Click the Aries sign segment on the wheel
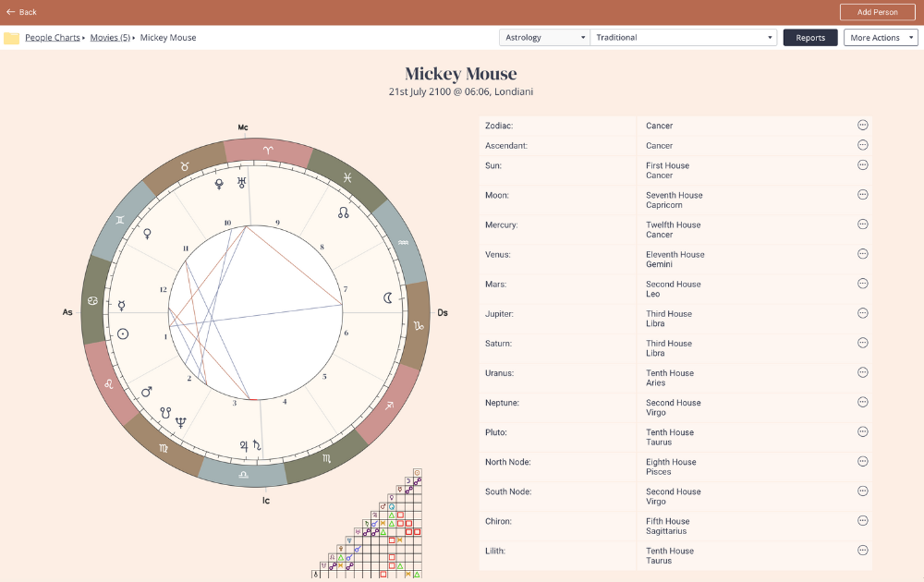 (268, 151)
